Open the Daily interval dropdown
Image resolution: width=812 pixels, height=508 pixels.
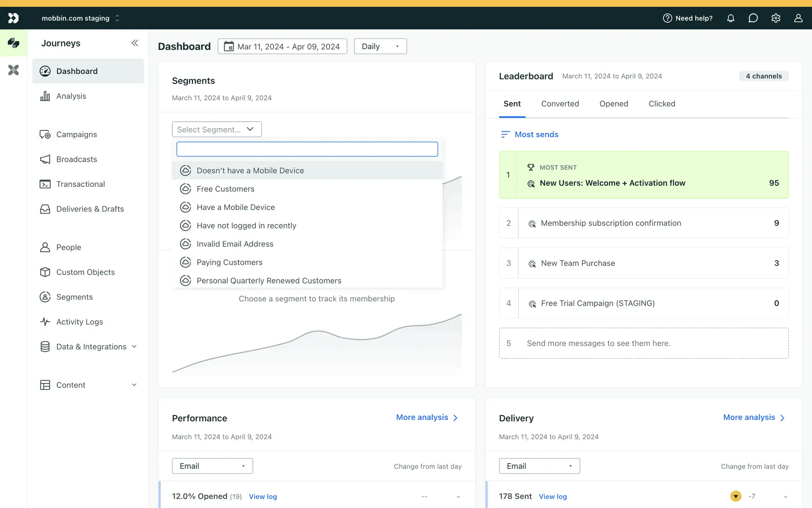[380, 46]
